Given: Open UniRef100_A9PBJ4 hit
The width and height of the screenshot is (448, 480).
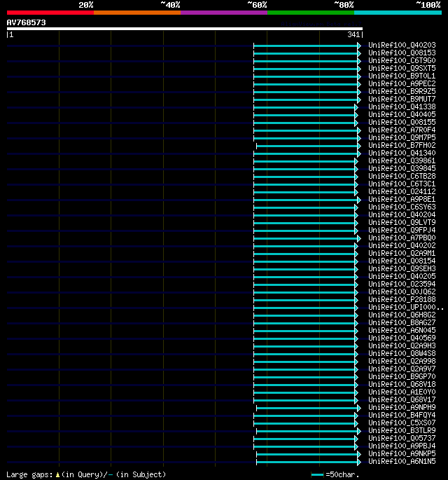Looking at the screenshot, I should (x=402, y=446).
